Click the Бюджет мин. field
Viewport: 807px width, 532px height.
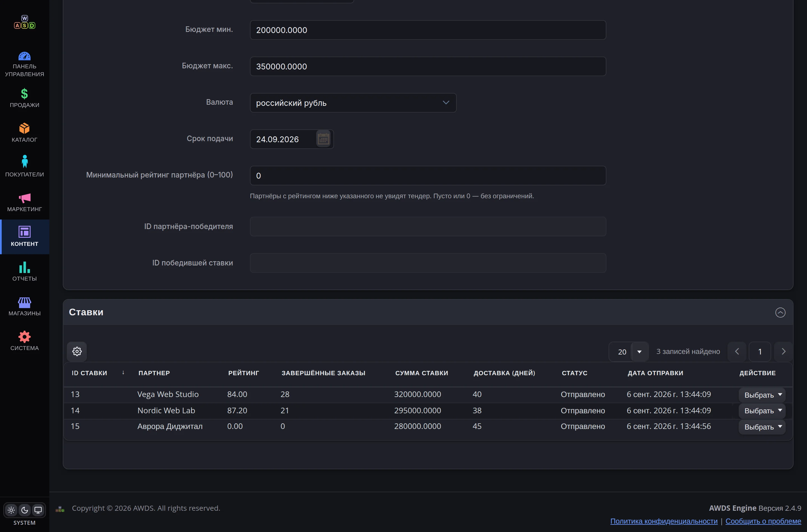(x=428, y=30)
